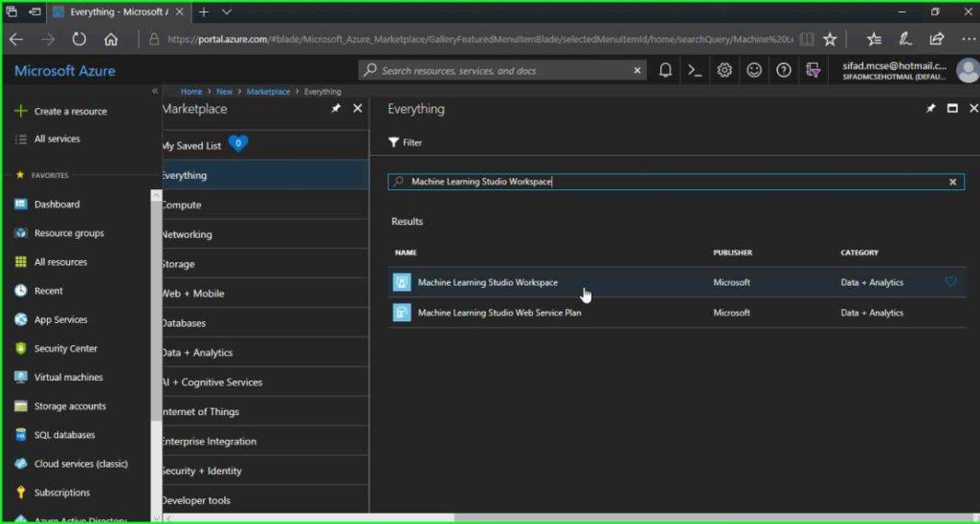Click the New breadcrumb link
Screen dimensions: 980x524
224,91
